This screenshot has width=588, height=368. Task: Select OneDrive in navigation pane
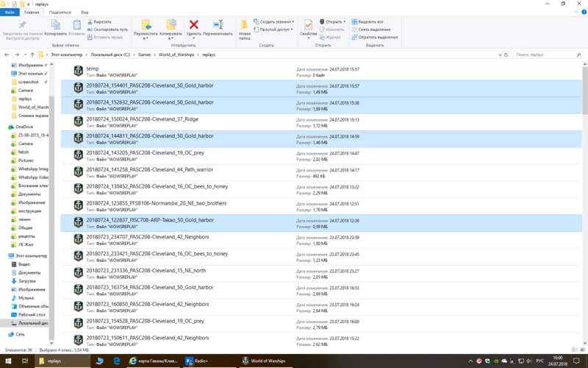24,127
